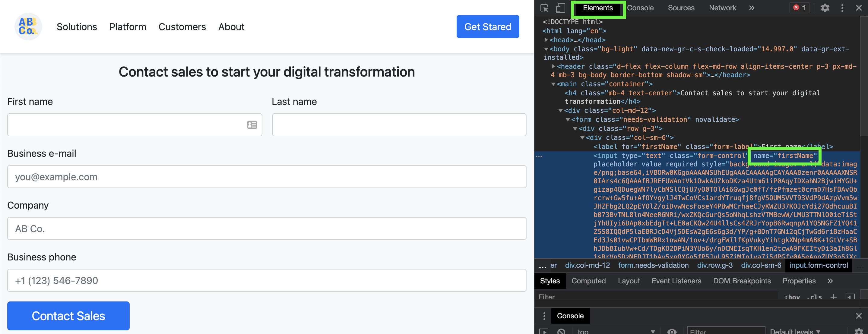The height and width of the screenshot is (334, 868).
Task: Expand the header element node
Action: point(553,66)
